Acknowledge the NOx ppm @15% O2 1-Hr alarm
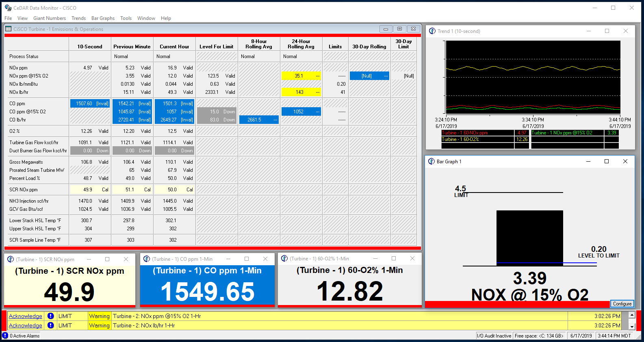This screenshot has width=644, height=342. point(26,316)
